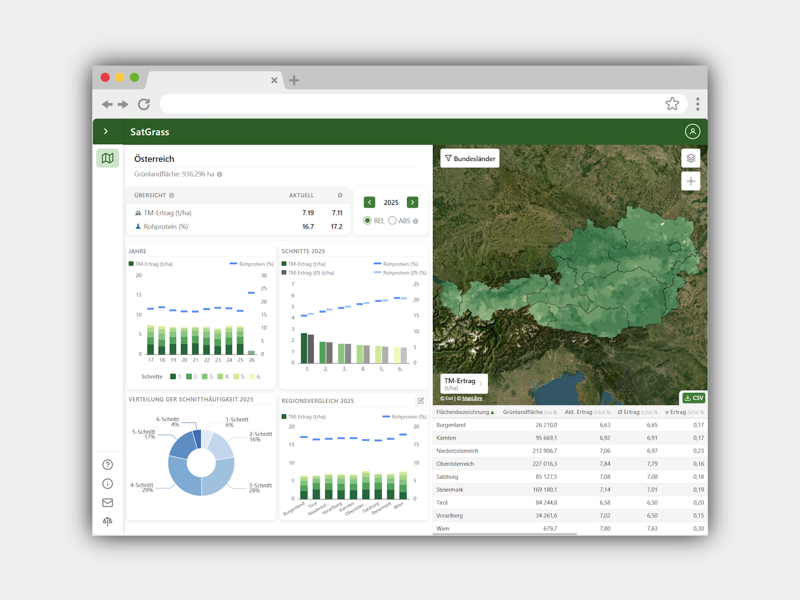The height and width of the screenshot is (600, 800).
Task: Select the Niederösterreich table row
Action: (570, 451)
